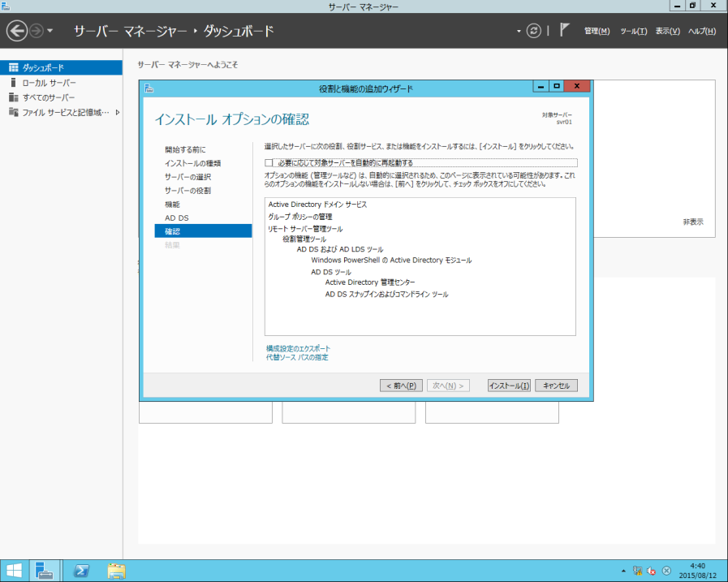Select Windows PowerShell の Active Directory モジュール entry

tap(391, 260)
